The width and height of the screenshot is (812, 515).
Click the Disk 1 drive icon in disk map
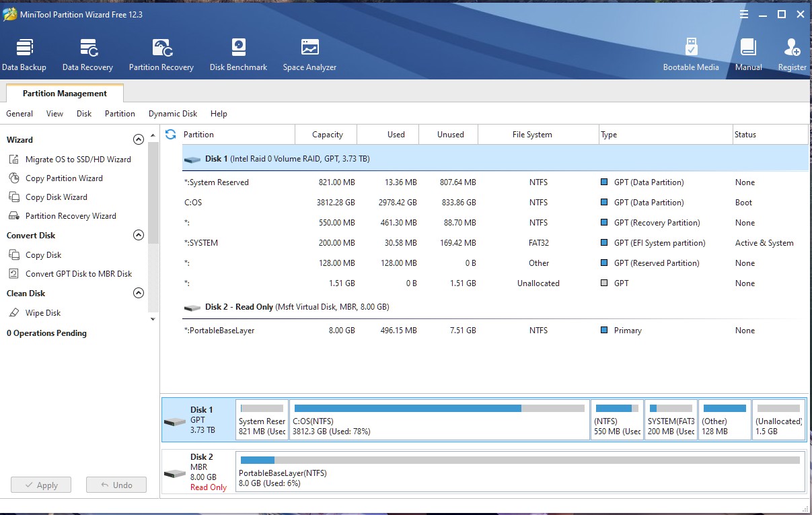[175, 421]
